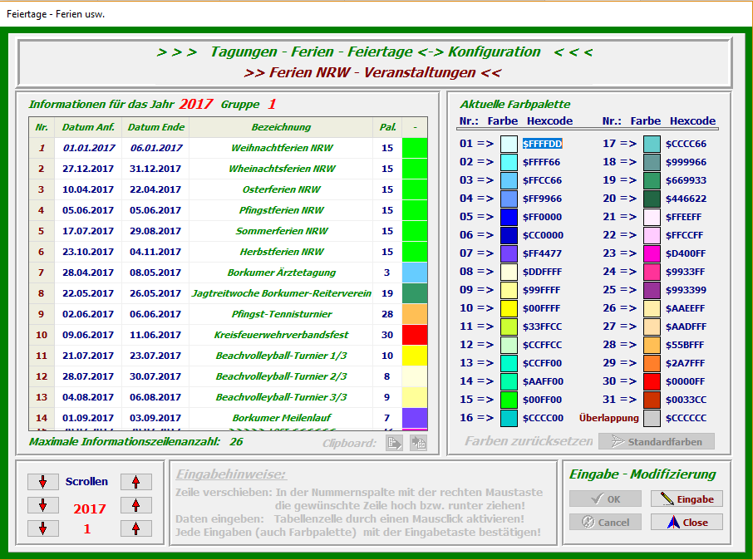Increase the year 2017 with the up arrow
Image resolution: width=753 pixels, height=560 pixels.
pos(135,505)
